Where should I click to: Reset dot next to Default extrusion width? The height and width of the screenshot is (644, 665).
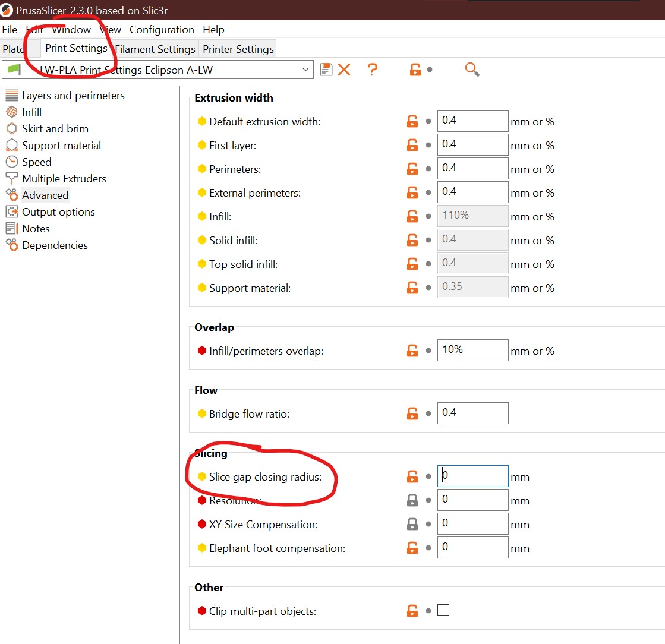428,121
